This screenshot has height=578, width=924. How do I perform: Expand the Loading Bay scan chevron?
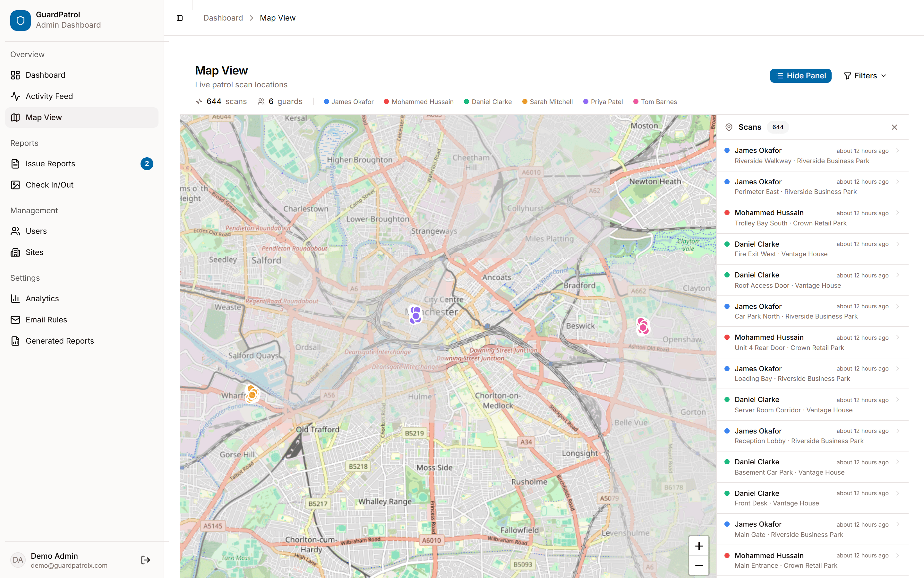click(897, 369)
